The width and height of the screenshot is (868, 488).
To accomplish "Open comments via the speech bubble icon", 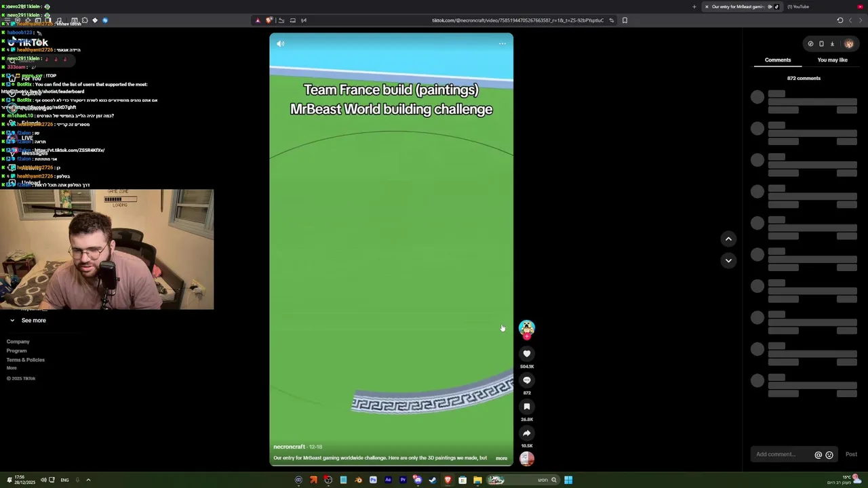I will (527, 380).
